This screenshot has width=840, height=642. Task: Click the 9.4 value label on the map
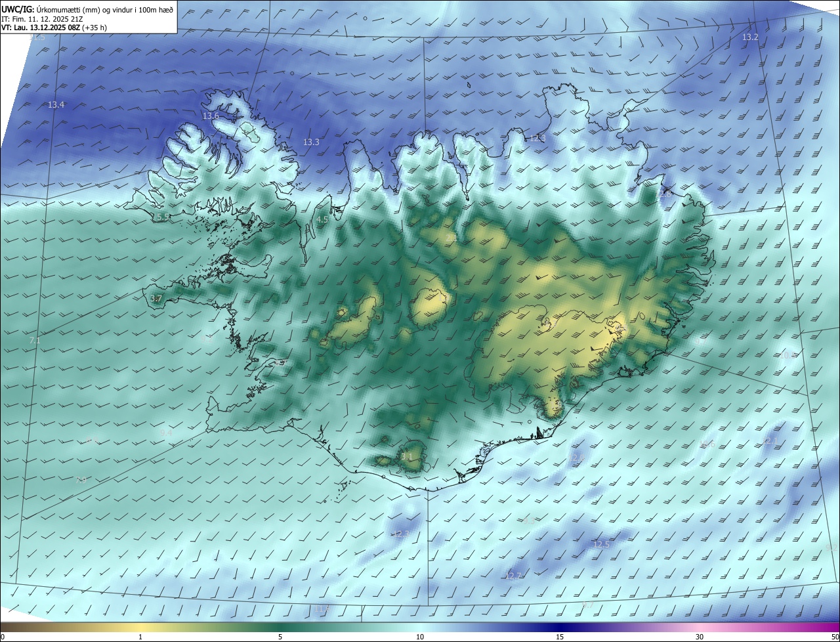pos(166,433)
